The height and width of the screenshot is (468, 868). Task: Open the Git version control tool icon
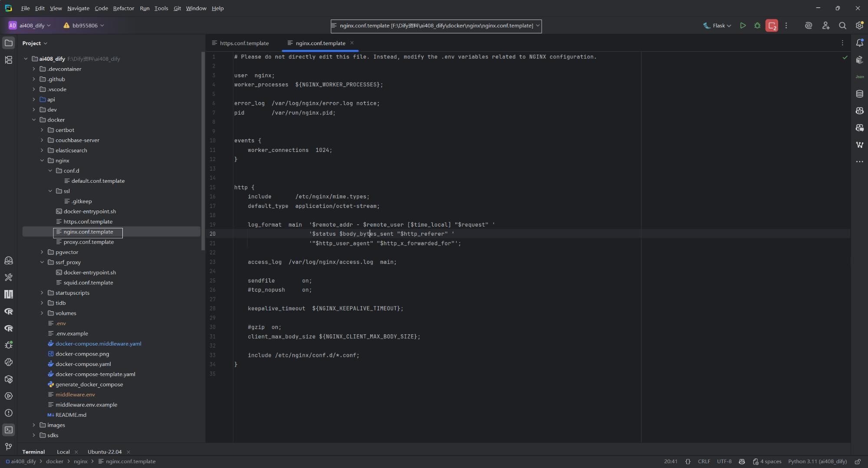point(9,447)
